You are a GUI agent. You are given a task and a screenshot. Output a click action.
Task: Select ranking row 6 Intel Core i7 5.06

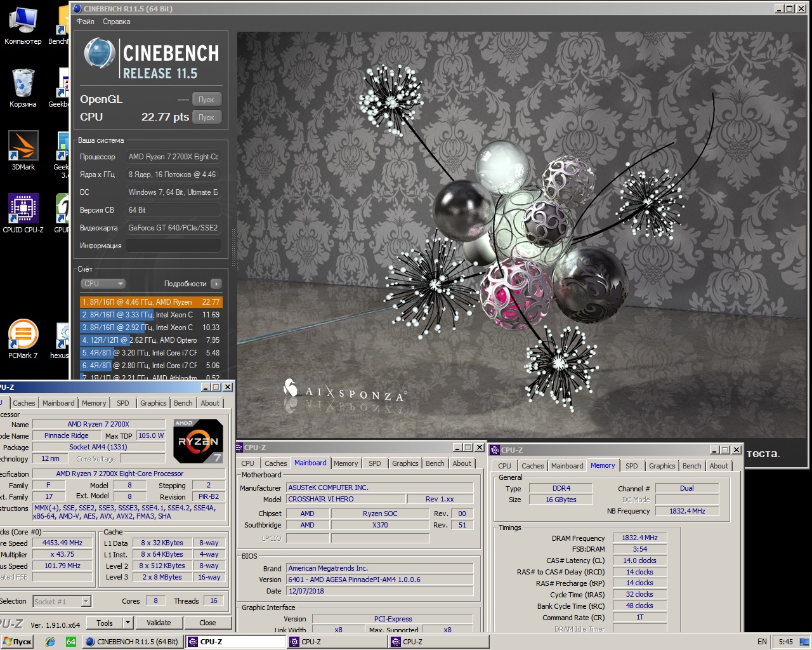(151, 366)
